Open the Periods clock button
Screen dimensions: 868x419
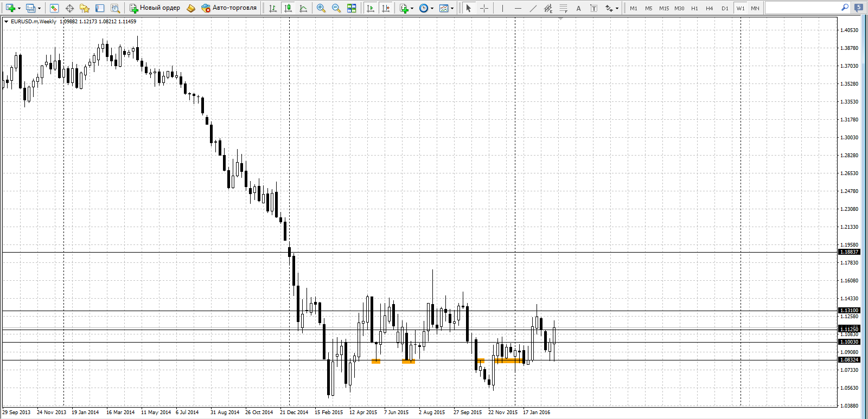pyautogui.click(x=424, y=8)
